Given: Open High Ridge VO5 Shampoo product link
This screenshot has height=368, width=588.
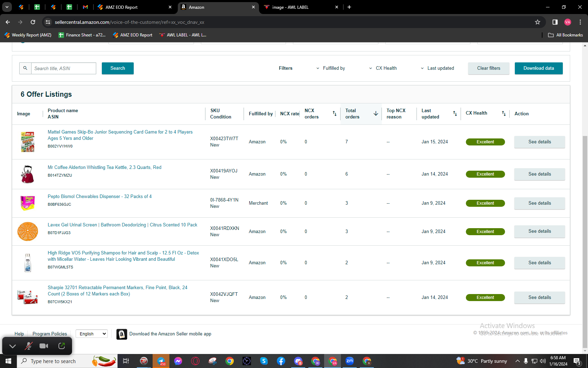Looking at the screenshot, I should pos(123,256).
